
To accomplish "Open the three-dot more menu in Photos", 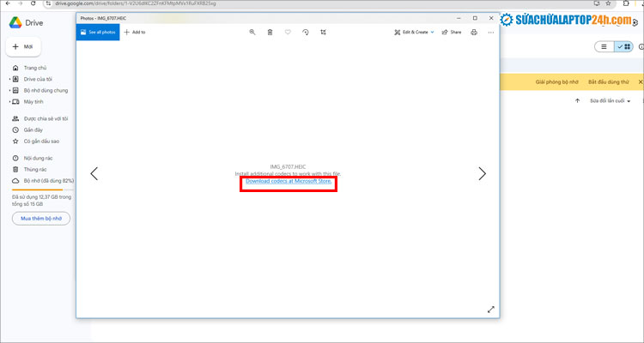I will coord(491,32).
